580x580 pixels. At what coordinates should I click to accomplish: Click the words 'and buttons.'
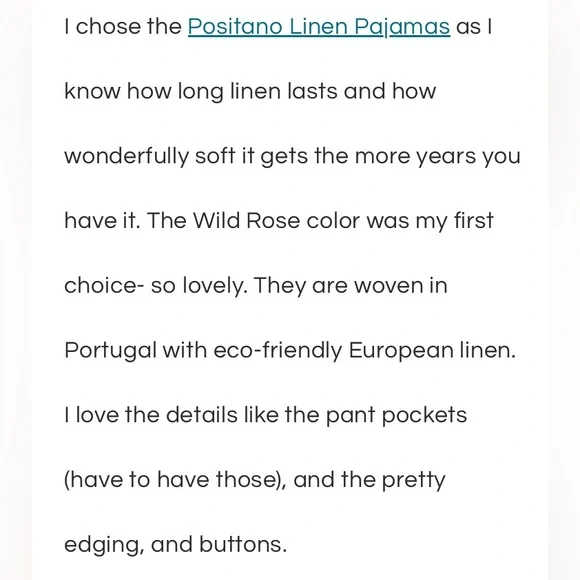(219, 544)
